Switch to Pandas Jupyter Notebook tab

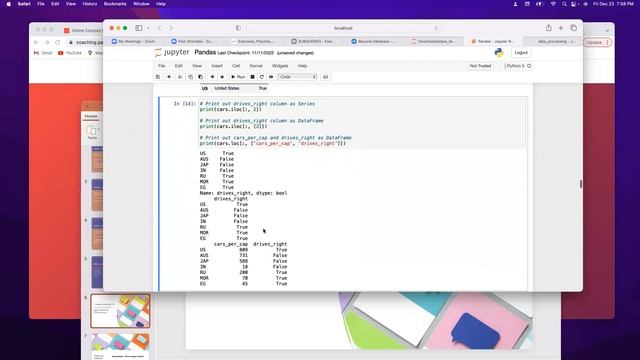click(x=493, y=41)
